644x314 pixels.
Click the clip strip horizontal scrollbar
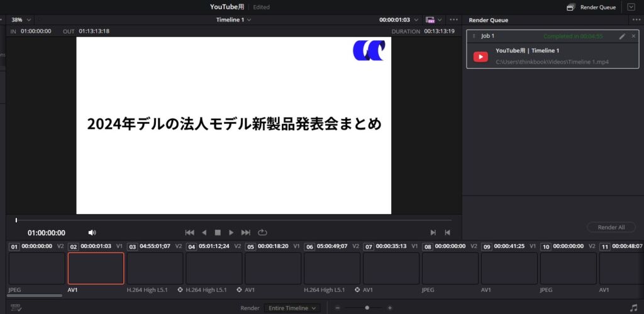tap(35, 296)
